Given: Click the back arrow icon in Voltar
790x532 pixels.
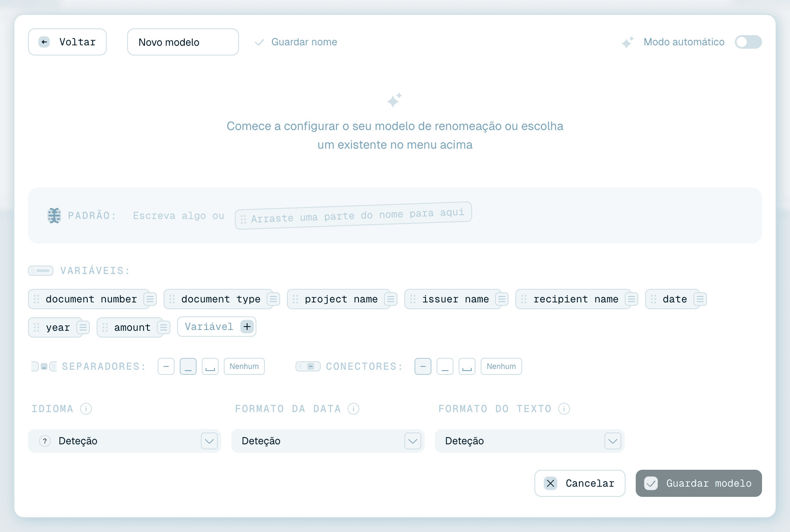Looking at the screenshot, I should coord(45,42).
